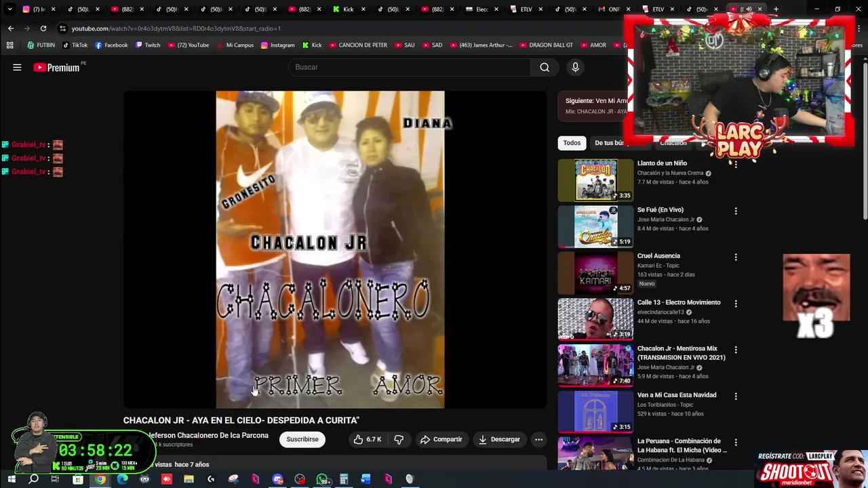Image resolution: width=868 pixels, height=488 pixels.
Task: Click the Buscar search field
Action: (409, 67)
